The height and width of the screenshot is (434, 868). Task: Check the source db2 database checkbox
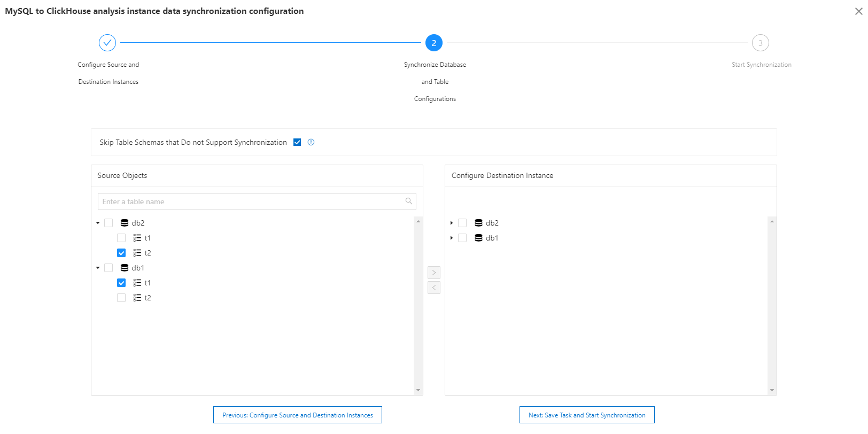coord(108,223)
